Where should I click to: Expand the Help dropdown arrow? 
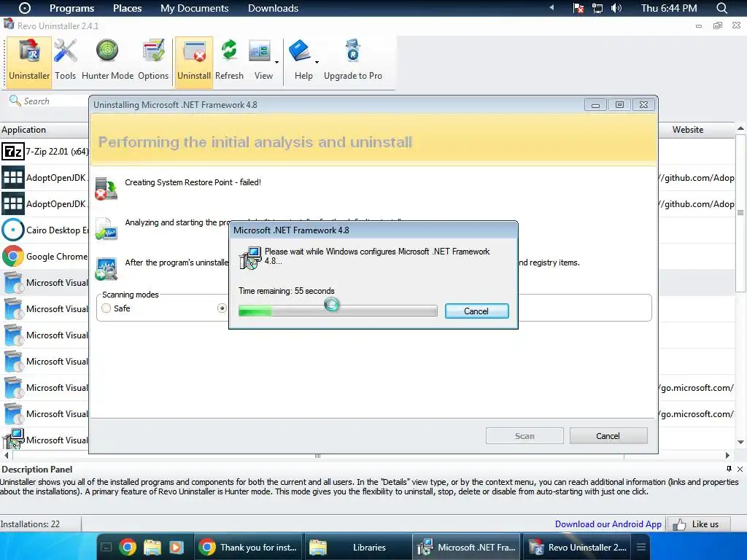tap(317, 63)
